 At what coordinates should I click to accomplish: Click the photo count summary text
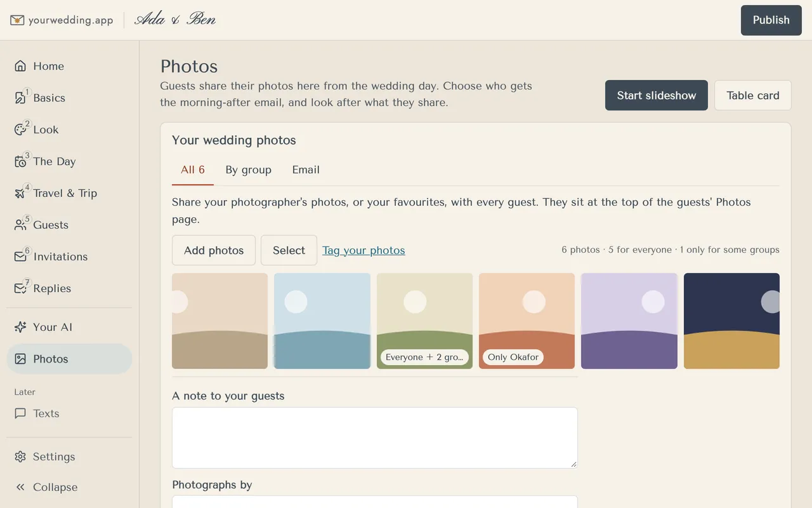(671, 250)
